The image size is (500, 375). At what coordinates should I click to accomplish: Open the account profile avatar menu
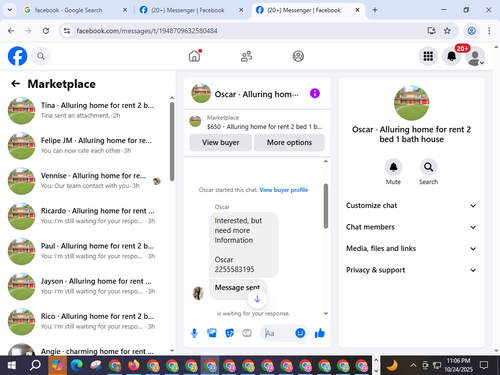point(475,56)
